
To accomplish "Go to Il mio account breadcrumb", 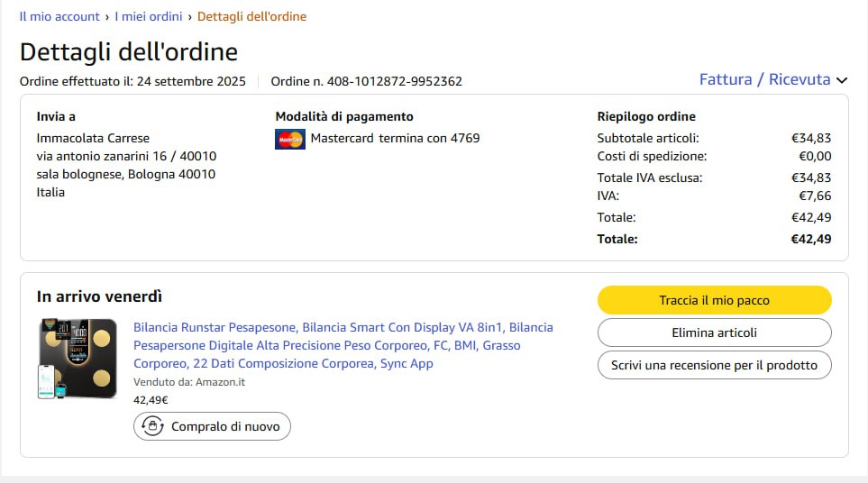I will pos(59,16).
